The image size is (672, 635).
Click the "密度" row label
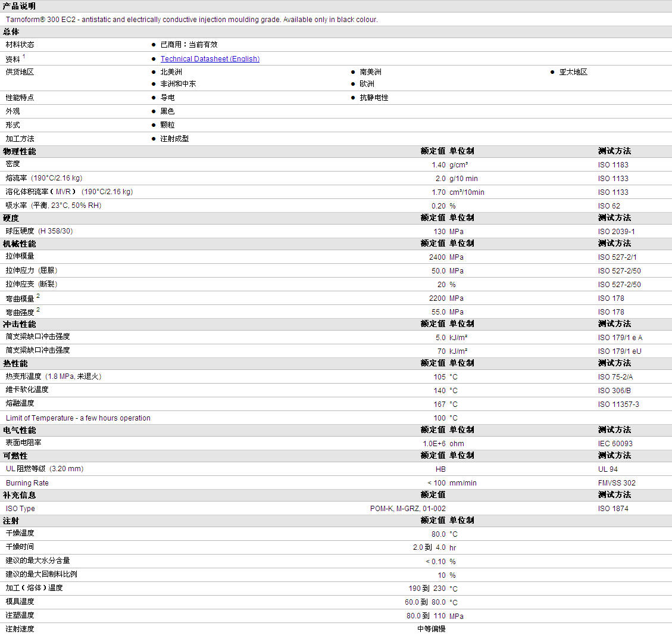coord(13,164)
